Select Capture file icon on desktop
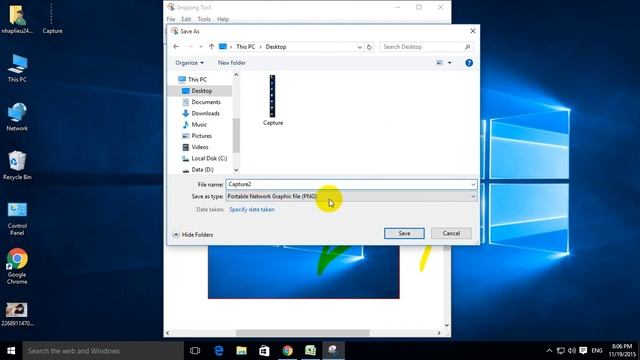 52,19
